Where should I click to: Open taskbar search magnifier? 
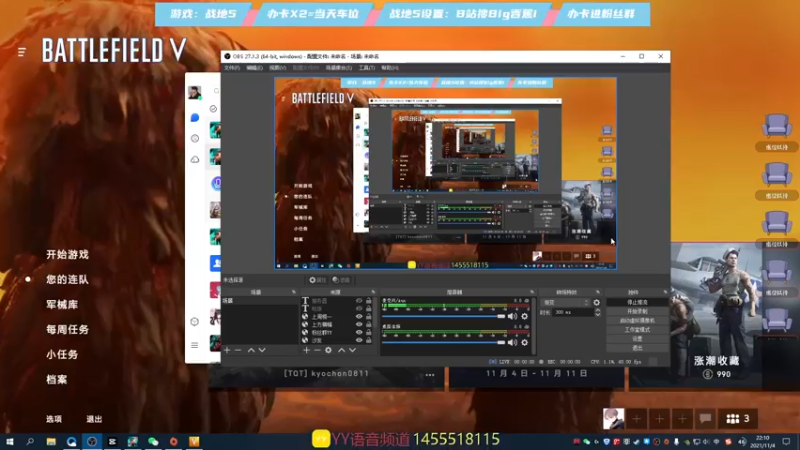pos(30,442)
